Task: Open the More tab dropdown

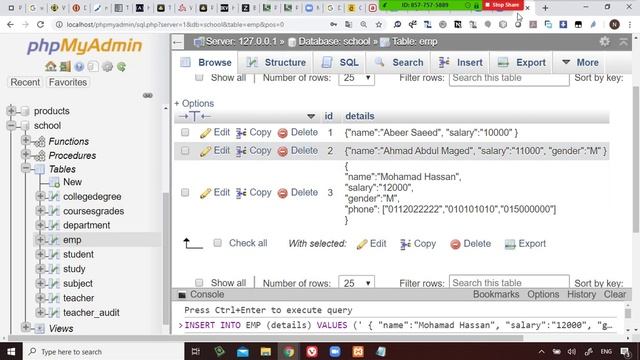Action: click(580, 62)
